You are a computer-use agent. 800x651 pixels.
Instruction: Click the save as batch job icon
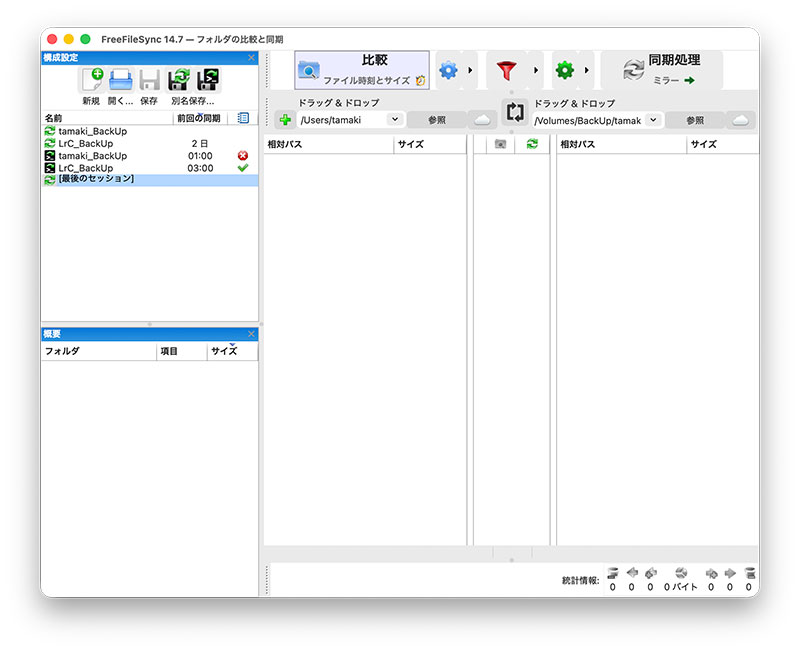tap(208, 81)
